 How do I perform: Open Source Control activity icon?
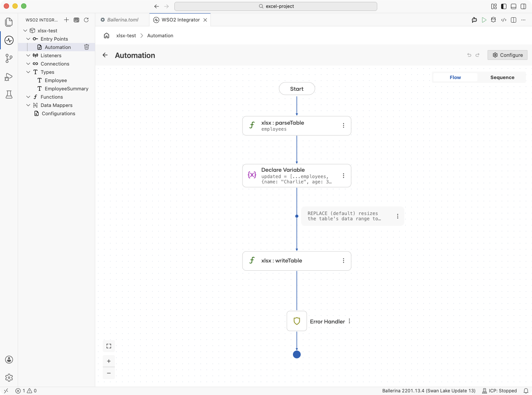click(x=9, y=58)
